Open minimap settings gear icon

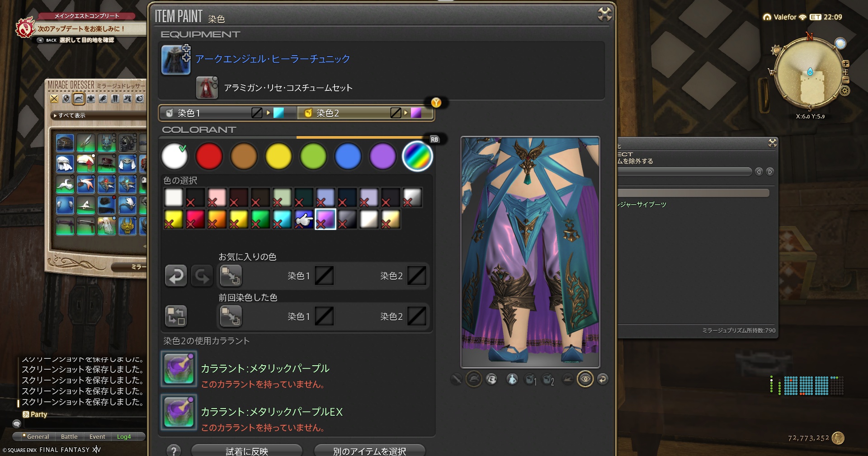[x=845, y=91]
